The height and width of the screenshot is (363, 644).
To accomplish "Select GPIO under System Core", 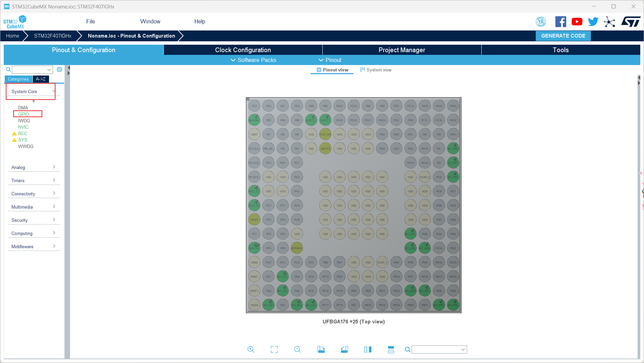I will [24, 114].
